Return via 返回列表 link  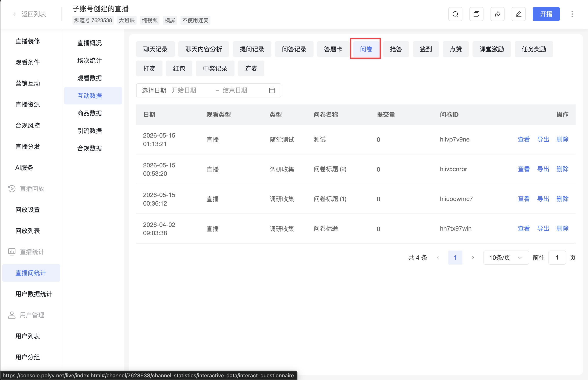[x=34, y=14]
